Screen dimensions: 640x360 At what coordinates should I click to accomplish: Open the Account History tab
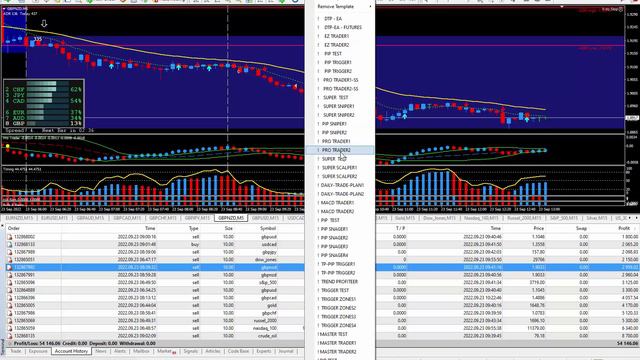(x=71, y=351)
